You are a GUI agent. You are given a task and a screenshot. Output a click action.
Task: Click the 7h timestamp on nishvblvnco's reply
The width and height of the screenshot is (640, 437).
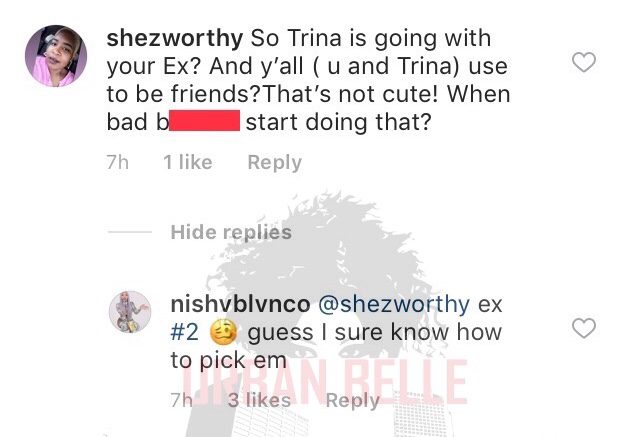(182, 400)
